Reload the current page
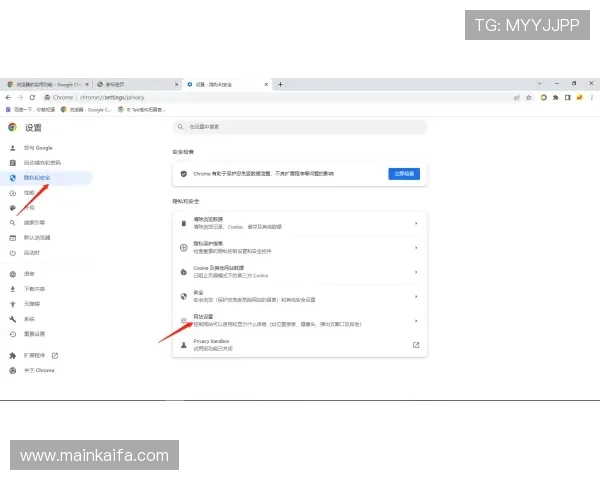 tap(32, 98)
